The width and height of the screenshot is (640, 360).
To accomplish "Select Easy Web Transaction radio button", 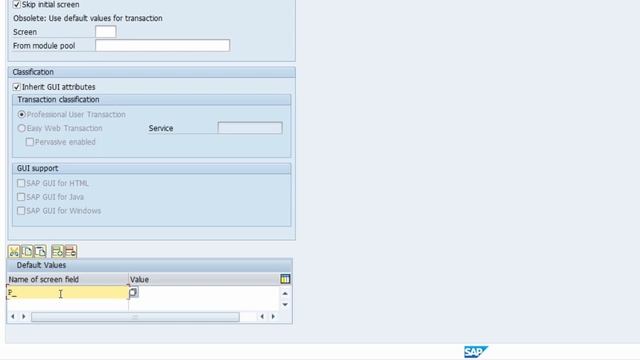I will pyautogui.click(x=22, y=128).
